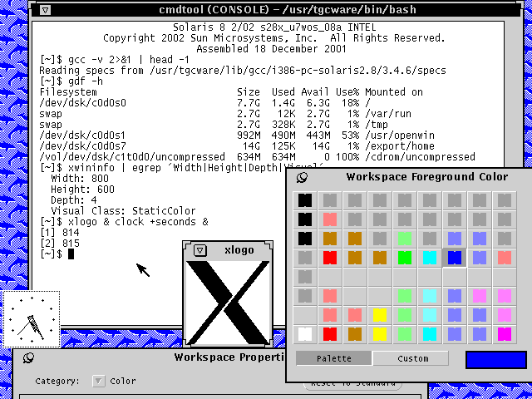The image size is (532, 399).
Task: Select the cyan swatch in the bottom row
Action: pos(430,334)
